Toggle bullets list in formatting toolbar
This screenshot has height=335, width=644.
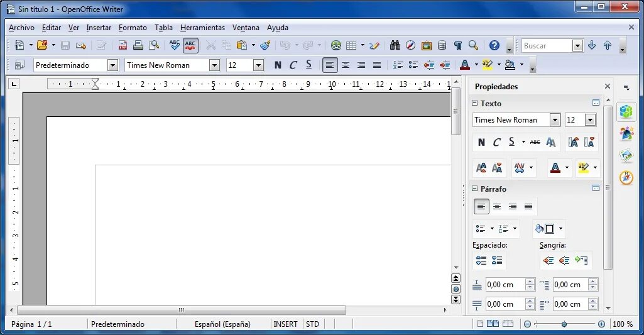413,65
